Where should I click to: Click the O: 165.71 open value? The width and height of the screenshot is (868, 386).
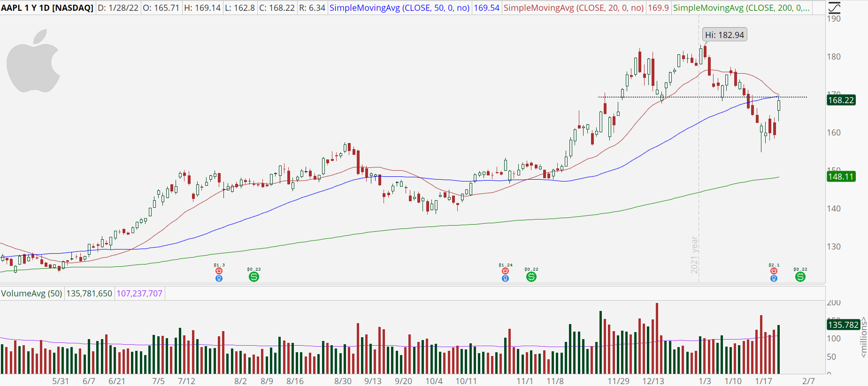tap(161, 8)
